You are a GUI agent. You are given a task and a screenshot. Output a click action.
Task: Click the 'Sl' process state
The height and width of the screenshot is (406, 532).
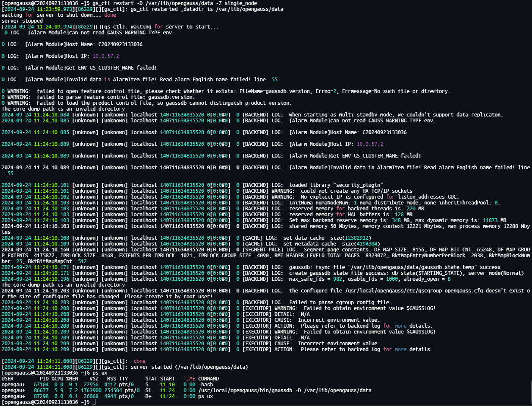148,390
